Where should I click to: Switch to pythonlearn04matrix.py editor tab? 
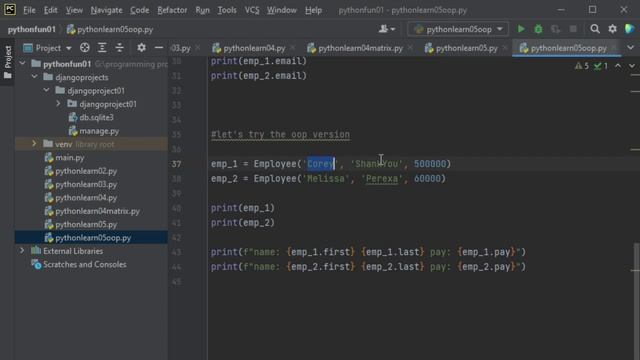tap(360, 48)
